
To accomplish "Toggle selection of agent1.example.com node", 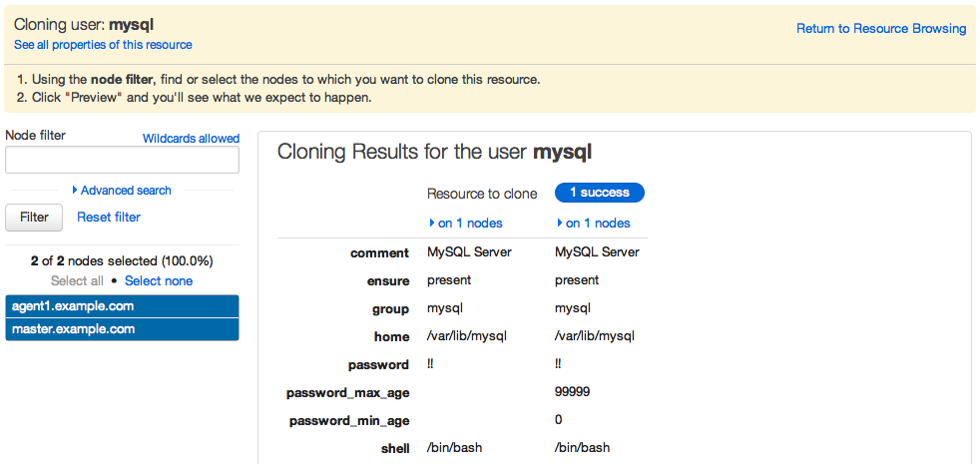I will point(122,306).
